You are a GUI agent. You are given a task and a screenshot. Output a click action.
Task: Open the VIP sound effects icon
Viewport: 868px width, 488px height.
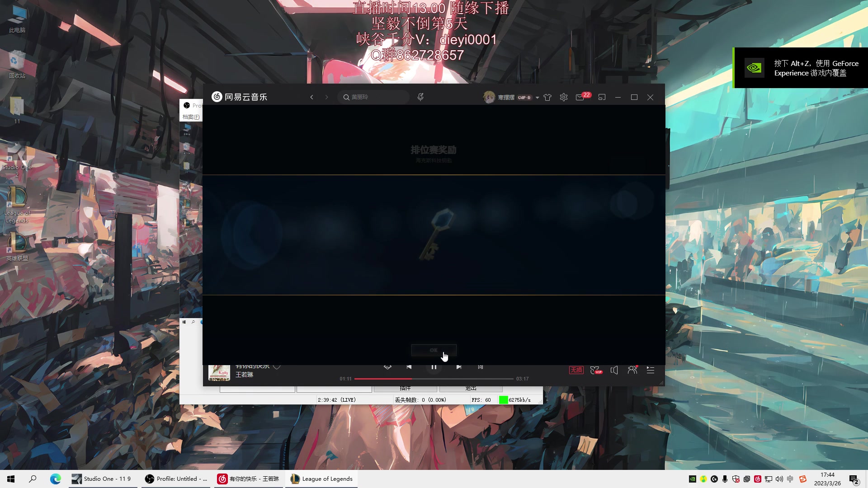596,370
